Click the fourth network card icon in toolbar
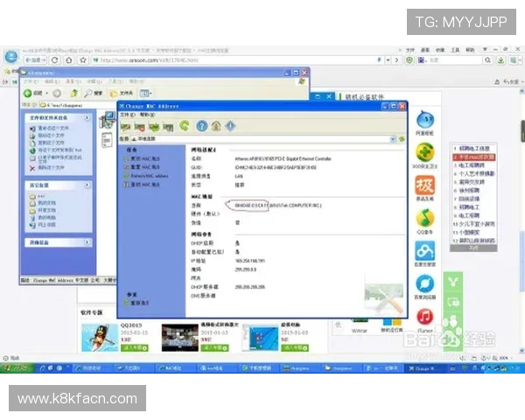This screenshot has width=525, height=420. tap(168, 127)
